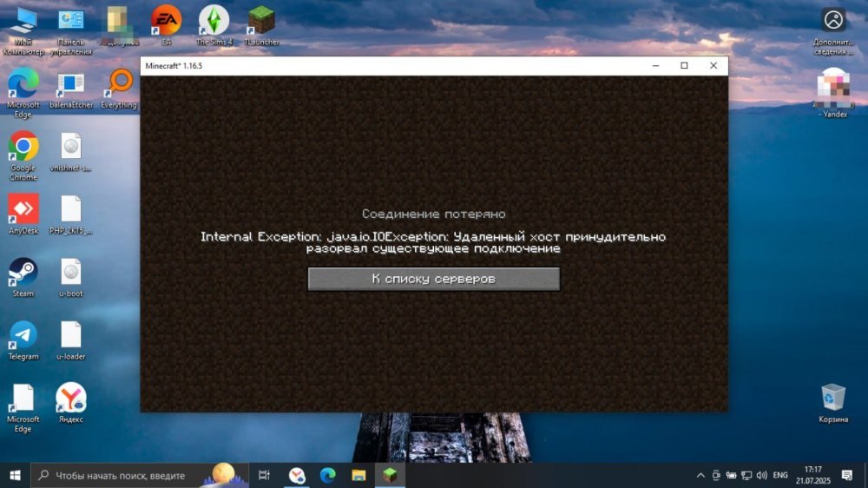Image resolution: width=868 pixels, height=488 pixels.
Task: Select the u-loader file icon
Action: 71,340
